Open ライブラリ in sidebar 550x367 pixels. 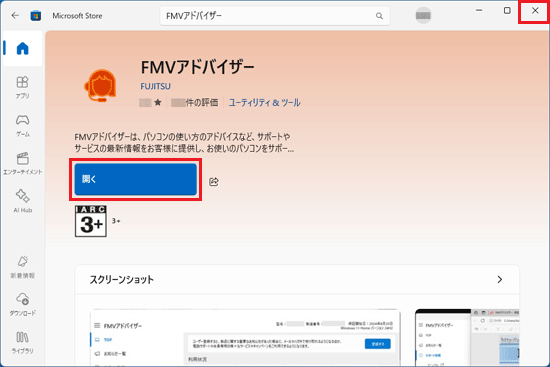[22, 342]
